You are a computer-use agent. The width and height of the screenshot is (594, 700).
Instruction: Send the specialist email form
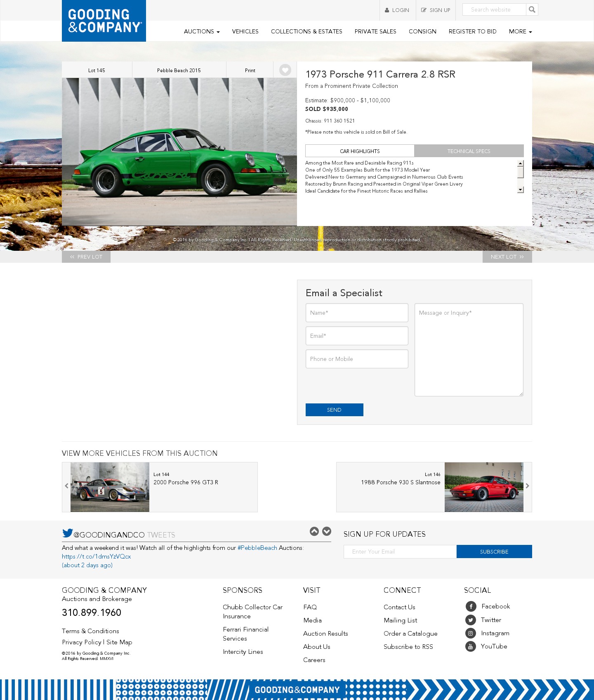tap(335, 410)
